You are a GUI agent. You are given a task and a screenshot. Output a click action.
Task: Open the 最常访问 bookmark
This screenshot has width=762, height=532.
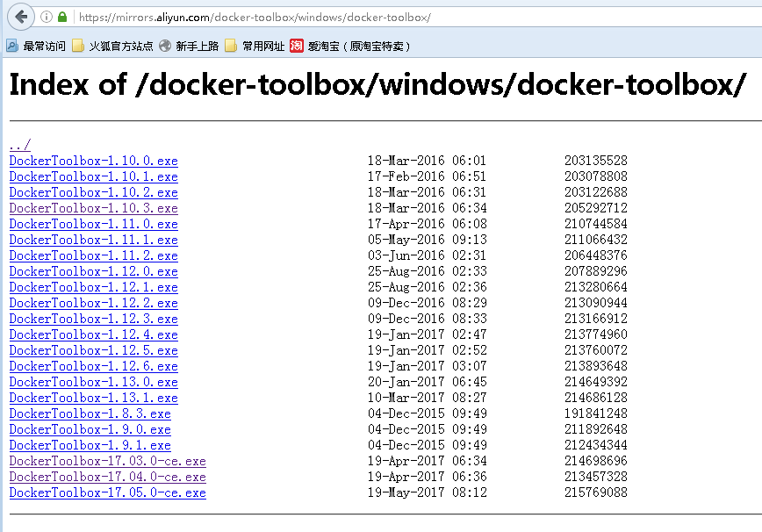point(36,47)
